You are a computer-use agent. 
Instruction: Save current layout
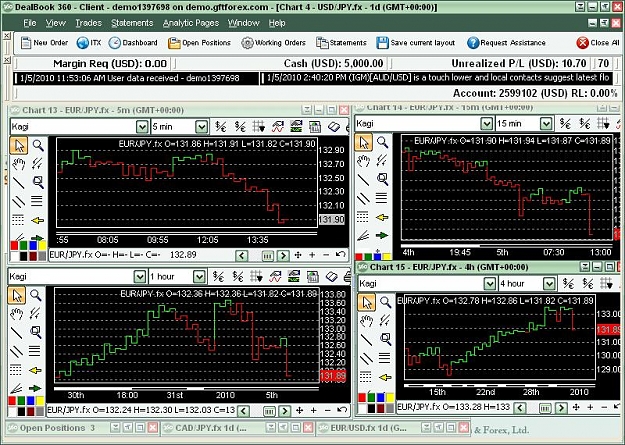point(416,43)
